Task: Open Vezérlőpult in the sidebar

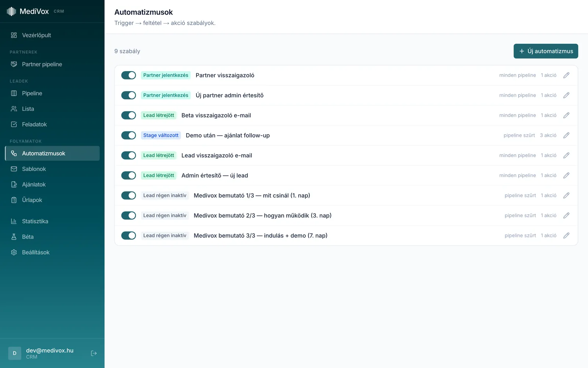Action: [x=52, y=35]
